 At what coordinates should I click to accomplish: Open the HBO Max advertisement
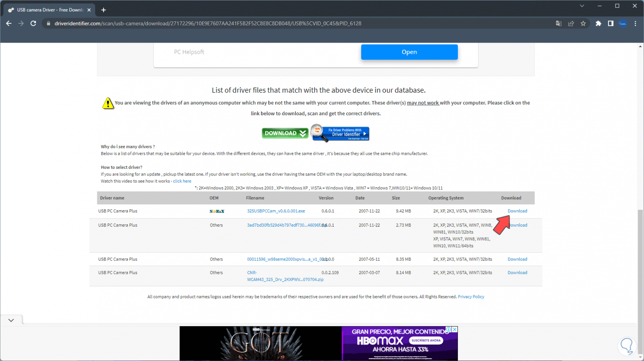(x=318, y=343)
